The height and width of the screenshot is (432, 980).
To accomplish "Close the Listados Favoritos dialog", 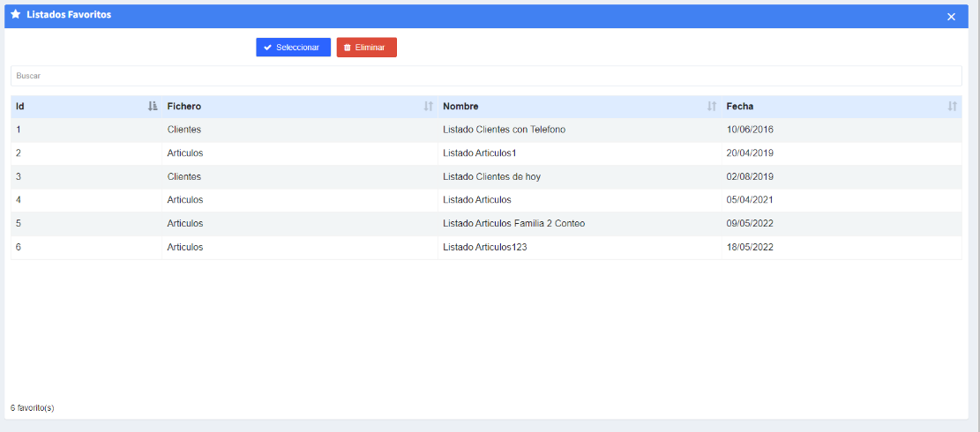I will click(951, 17).
